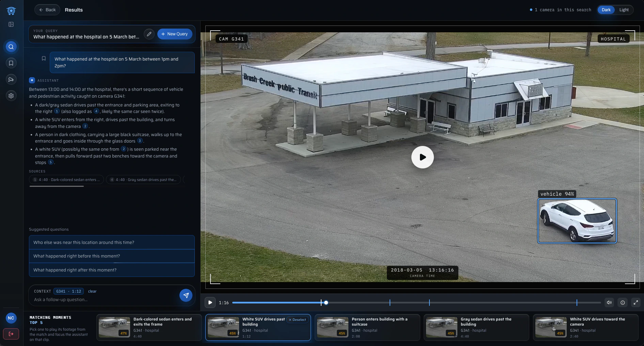644x346 pixels.
Task: Ask "What happened right after this moment?"
Action: [112, 270]
